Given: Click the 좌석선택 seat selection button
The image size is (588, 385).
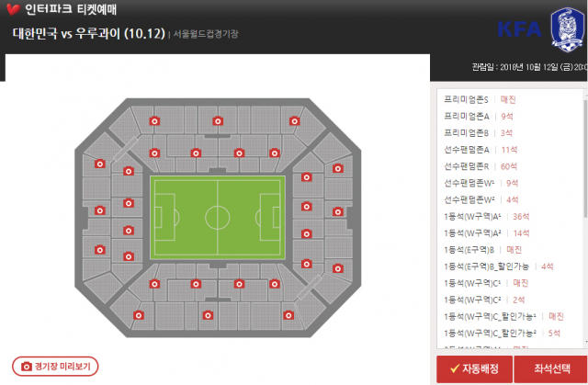Looking at the screenshot, I should [550, 368].
